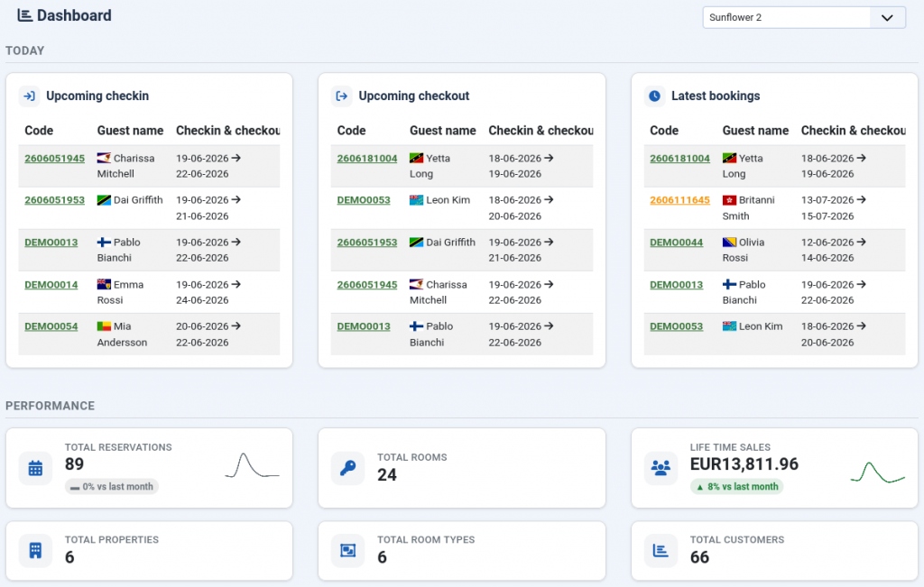Image resolution: width=924 pixels, height=587 pixels.
Task: Open booking DEMO0053 in Latest bookings
Action: (x=677, y=326)
